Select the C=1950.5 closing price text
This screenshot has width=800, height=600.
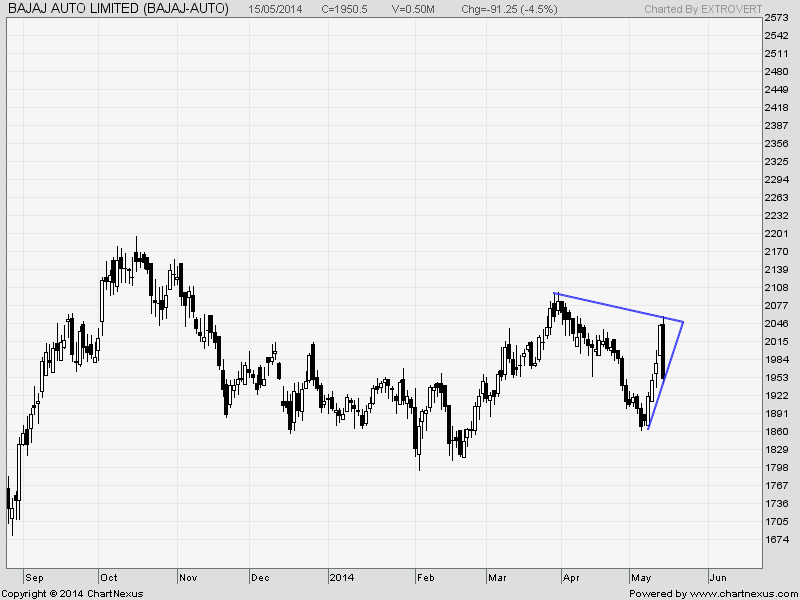tap(349, 9)
